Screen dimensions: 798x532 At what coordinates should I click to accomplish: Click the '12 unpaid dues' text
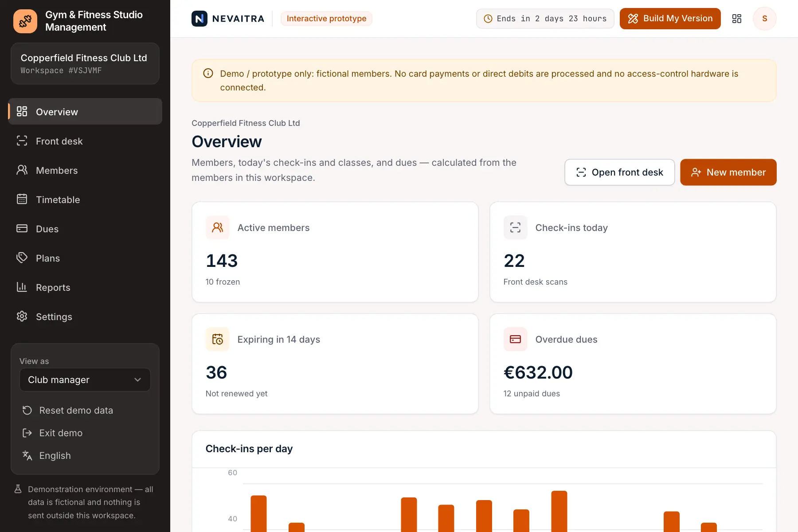pyautogui.click(x=532, y=394)
